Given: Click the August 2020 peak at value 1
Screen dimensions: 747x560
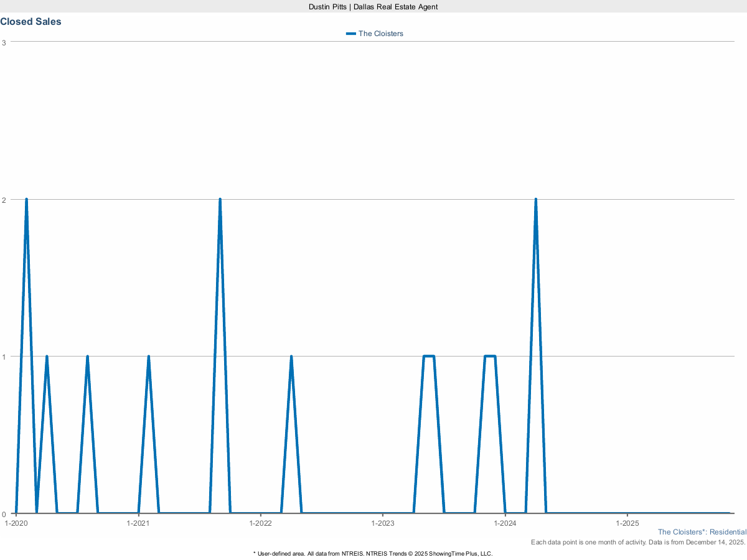Looking at the screenshot, I should tap(87, 357).
